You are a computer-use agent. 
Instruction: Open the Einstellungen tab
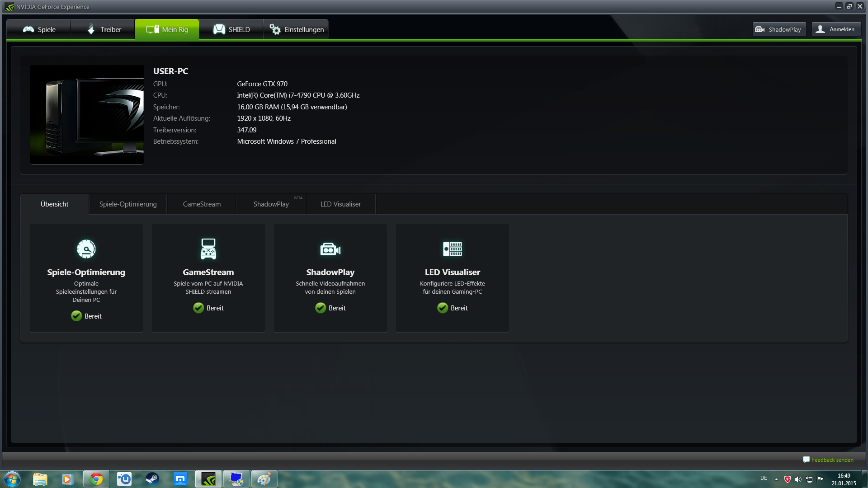point(296,29)
